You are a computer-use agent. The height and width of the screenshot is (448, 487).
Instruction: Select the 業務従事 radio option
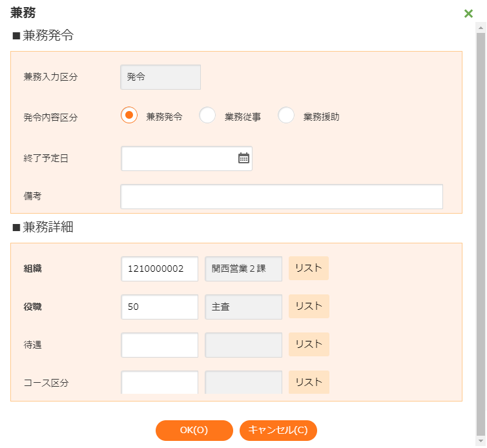click(x=207, y=116)
